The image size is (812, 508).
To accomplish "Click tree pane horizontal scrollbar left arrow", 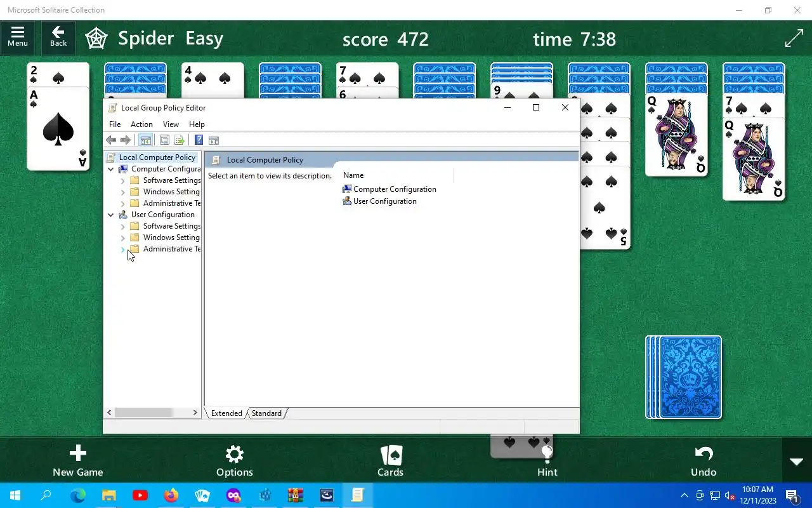I will tap(109, 413).
